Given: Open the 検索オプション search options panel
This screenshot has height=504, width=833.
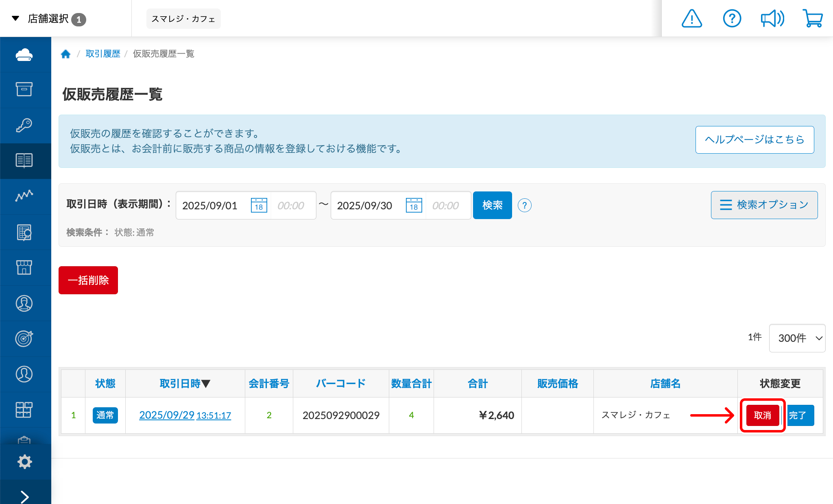Looking at the screenshot, I should click(x=764, y=205).
